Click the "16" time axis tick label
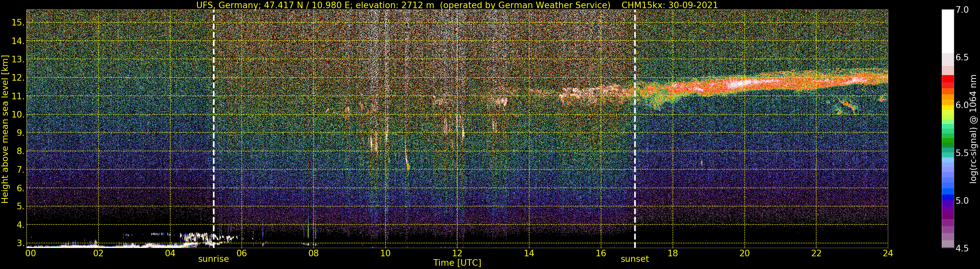980x269 pixels. (600, 253)
